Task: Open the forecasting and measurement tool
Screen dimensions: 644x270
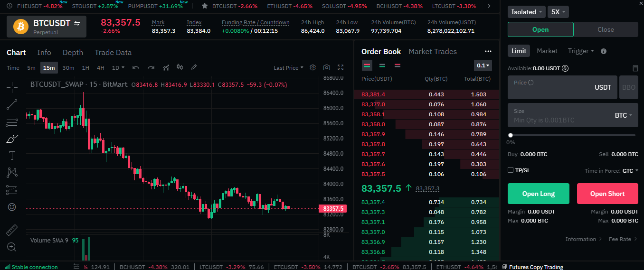Action: (x=12, y=190)
